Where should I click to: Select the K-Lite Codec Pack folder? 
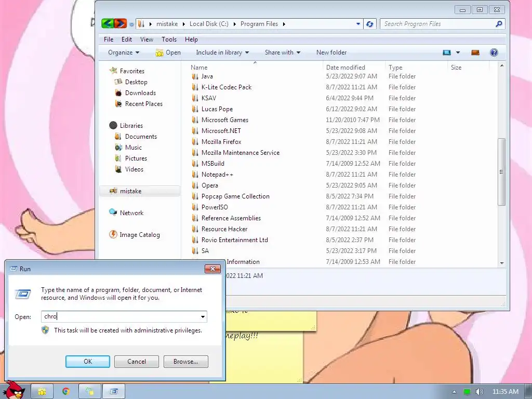pos(227,87)
